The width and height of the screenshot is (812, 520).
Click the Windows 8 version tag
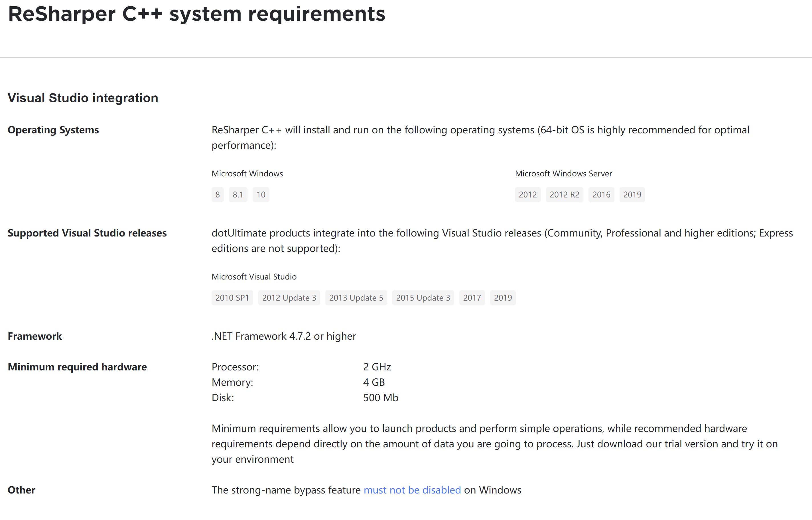[x=218, y=195]
